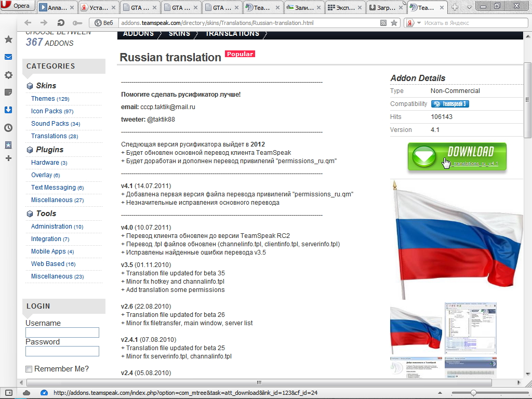532x399 pixels.
Task: Click the Notes panel icon in sidebar
Action: click(x=8, y=92)
